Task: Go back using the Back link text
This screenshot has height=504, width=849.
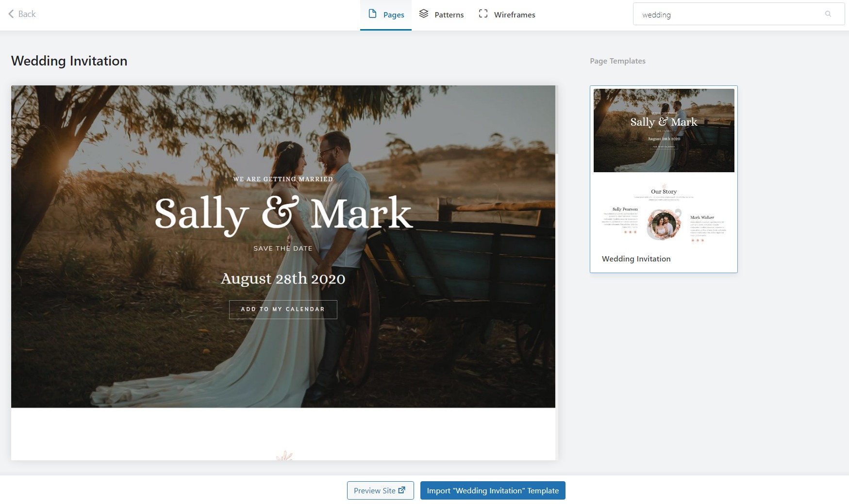Action: tap(27, 14)
